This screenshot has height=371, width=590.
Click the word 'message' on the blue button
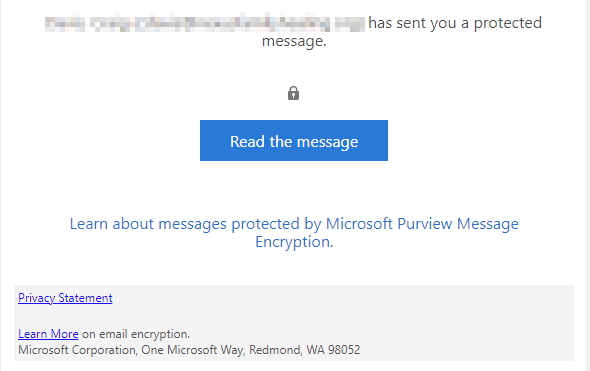click(x=328, y=142)
